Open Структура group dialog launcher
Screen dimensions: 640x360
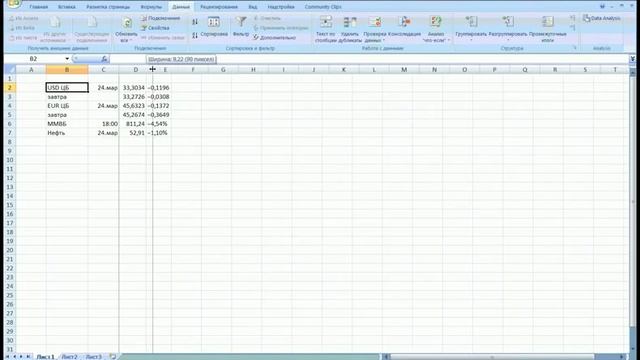click(x=574, y=48)
